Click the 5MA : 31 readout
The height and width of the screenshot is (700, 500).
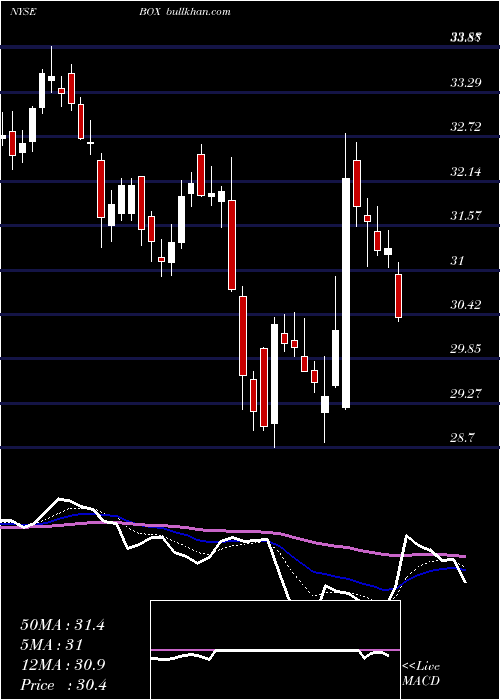pos(51,645)
